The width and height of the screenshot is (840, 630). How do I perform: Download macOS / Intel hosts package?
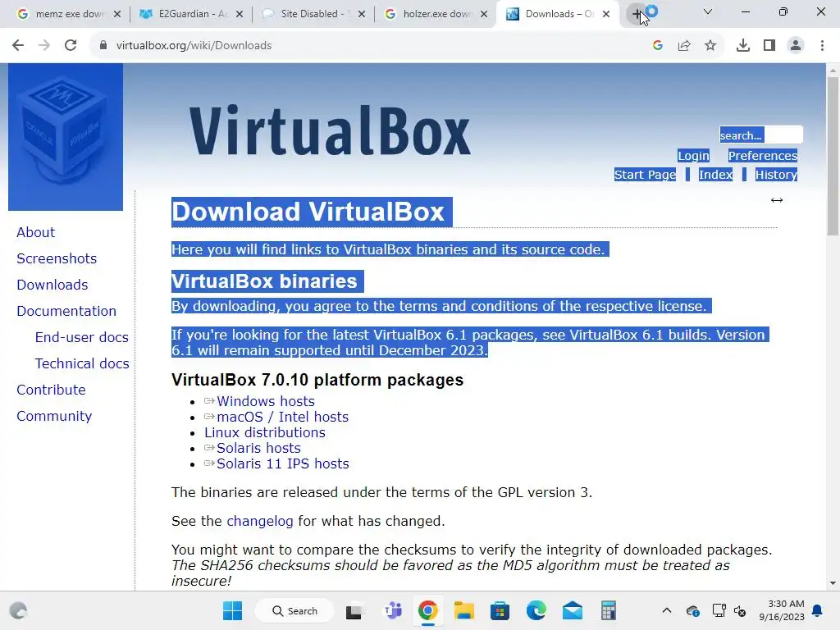tap(282, 417)
